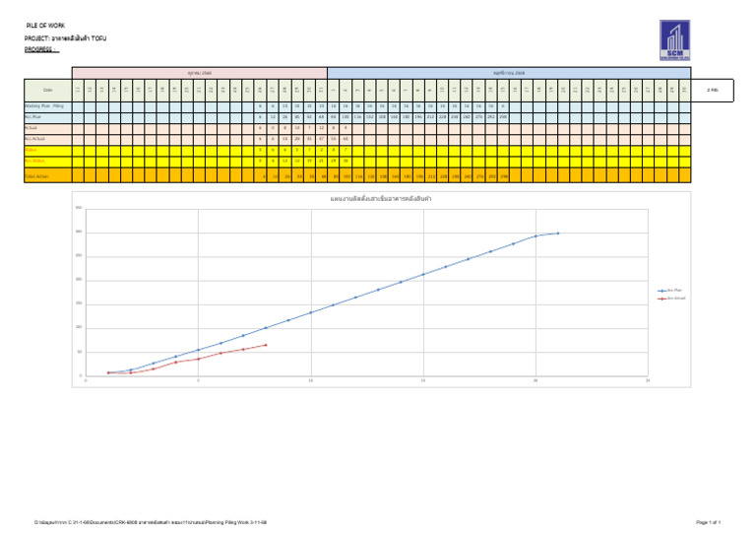Viewport: 756px width, 535px height.
Task: Click the '300' y-axis label
Action: point(79,233)
